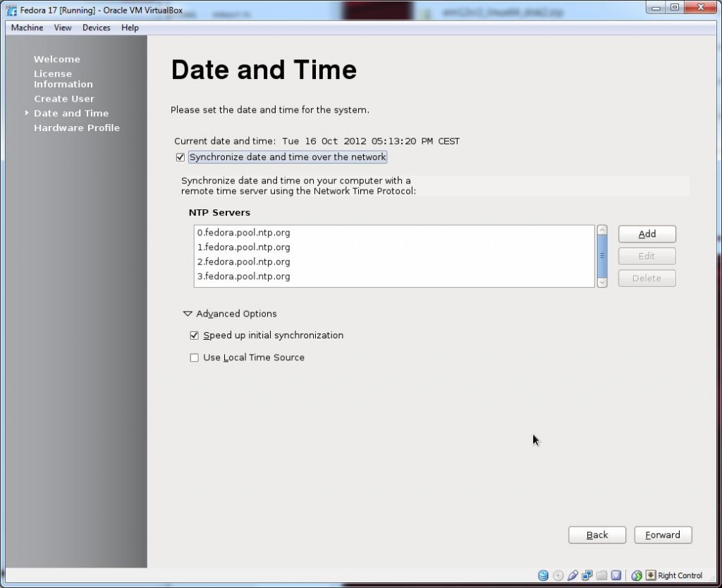Click the Delete NTP server button
The image size is (722, 588).
[647, 278]
